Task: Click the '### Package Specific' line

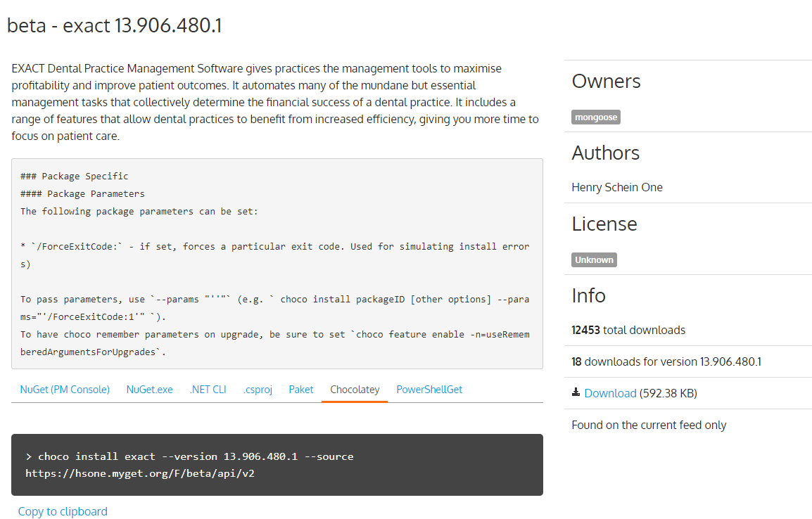Action: [74, 176]
